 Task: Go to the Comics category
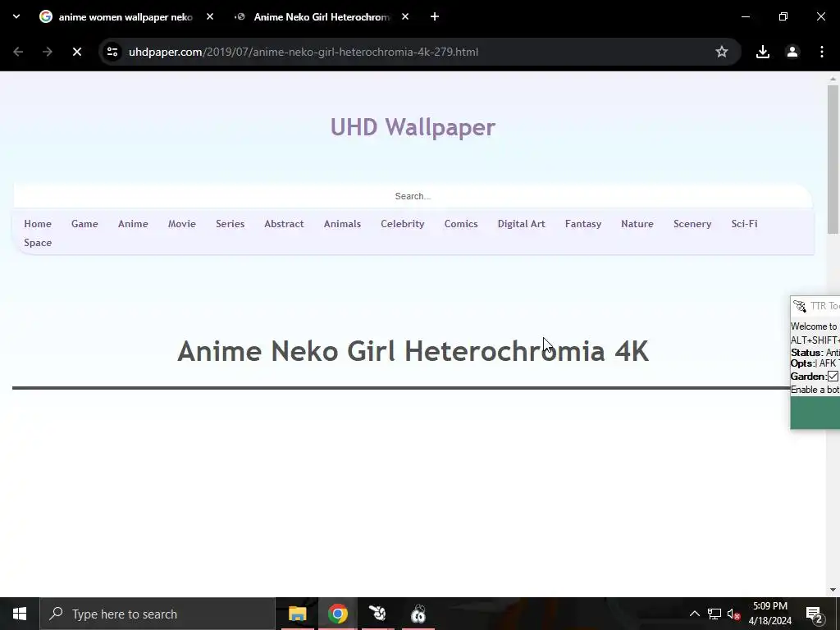[x=461, y=224]
